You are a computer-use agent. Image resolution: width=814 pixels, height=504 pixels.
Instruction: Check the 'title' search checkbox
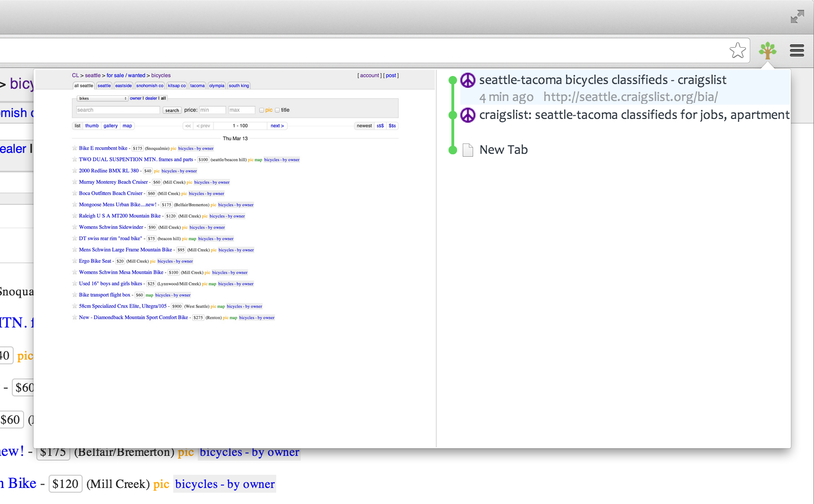click(x=278, y=110)
